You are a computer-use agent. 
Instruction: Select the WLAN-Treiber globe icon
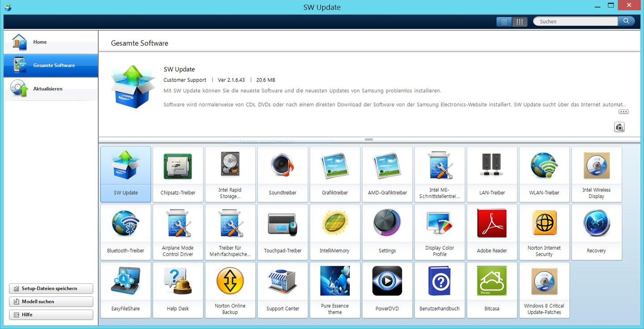pyautogui.click(x=544, y=167)
